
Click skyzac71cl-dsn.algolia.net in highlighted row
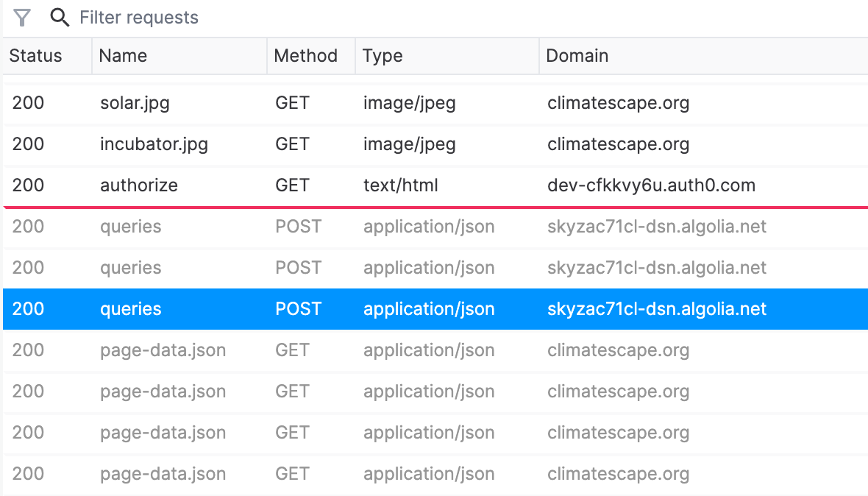[x=657, y=309]
